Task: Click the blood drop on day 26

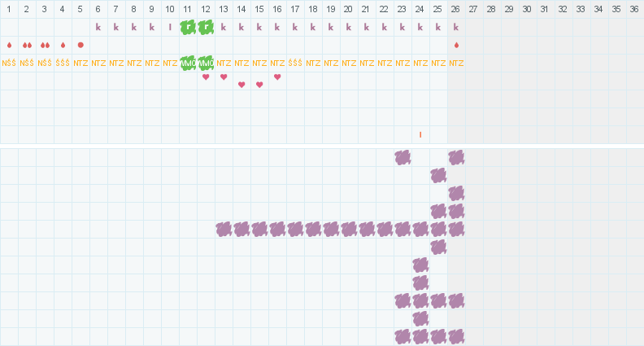Action: click(456, 46)
